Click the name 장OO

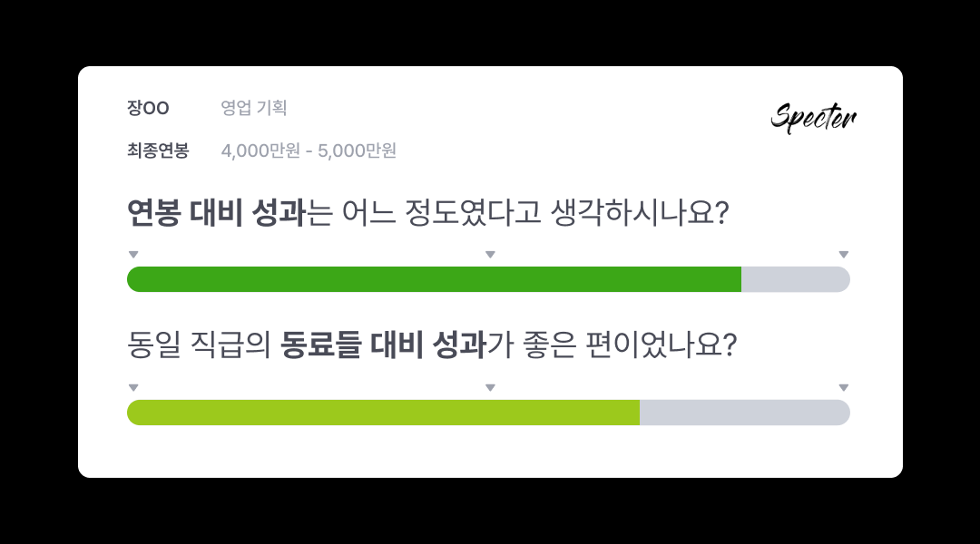(146, 108)
